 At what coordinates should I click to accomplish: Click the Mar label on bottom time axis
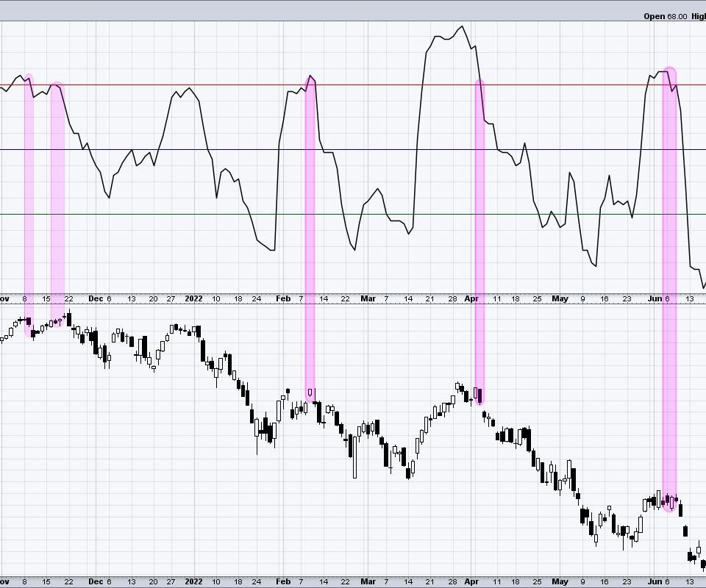click(368, 581)
